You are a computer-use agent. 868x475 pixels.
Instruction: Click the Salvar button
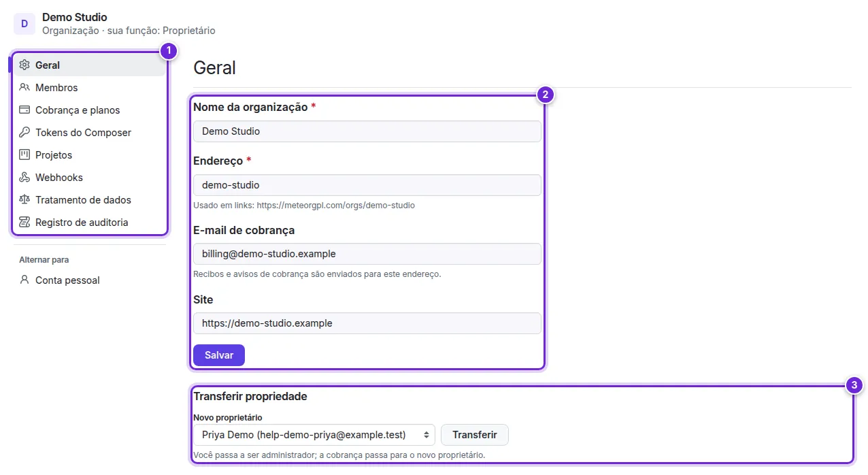(x=219, y=355)
